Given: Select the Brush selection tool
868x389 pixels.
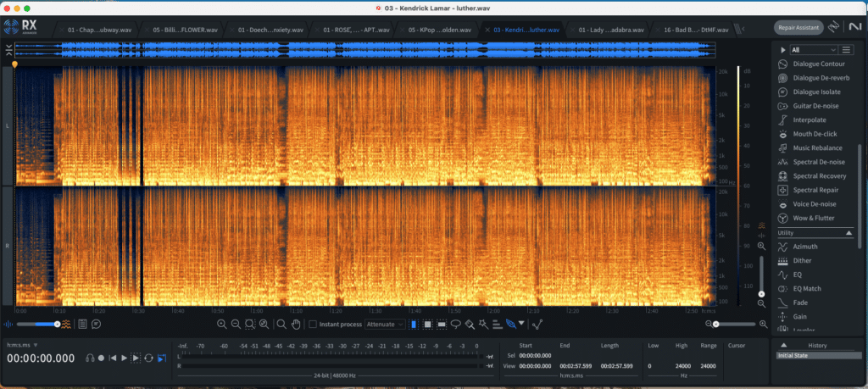Looking at the screenshot, I should [470, 325].
